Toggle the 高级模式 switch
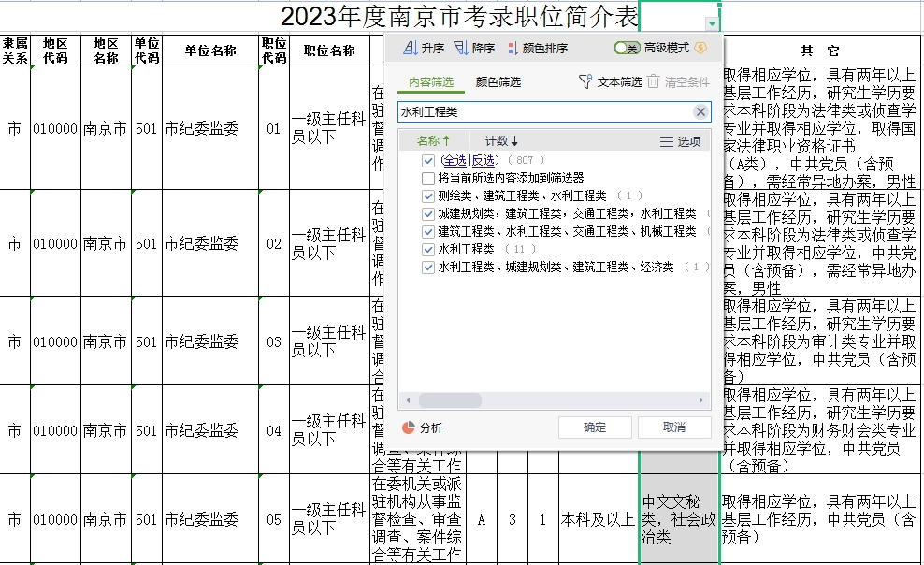Image resolution: width=924 pixels, height=565 pixels. tap(627, 48)
